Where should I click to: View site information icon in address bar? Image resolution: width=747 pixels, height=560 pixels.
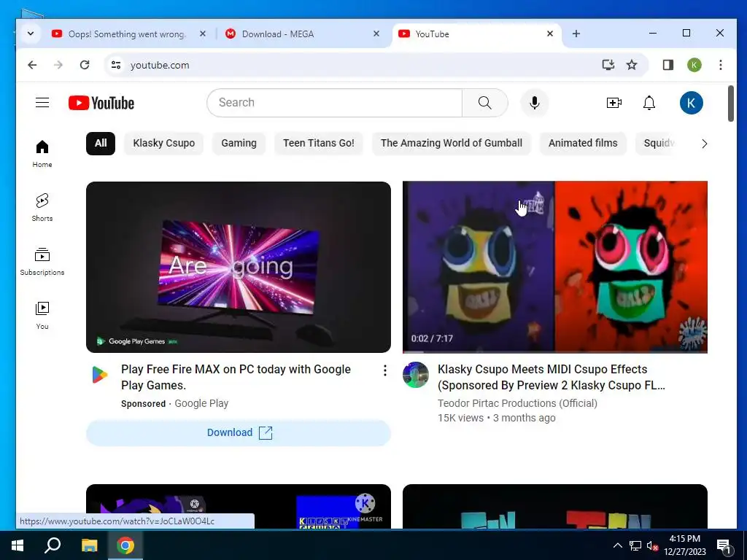[116, 65]
